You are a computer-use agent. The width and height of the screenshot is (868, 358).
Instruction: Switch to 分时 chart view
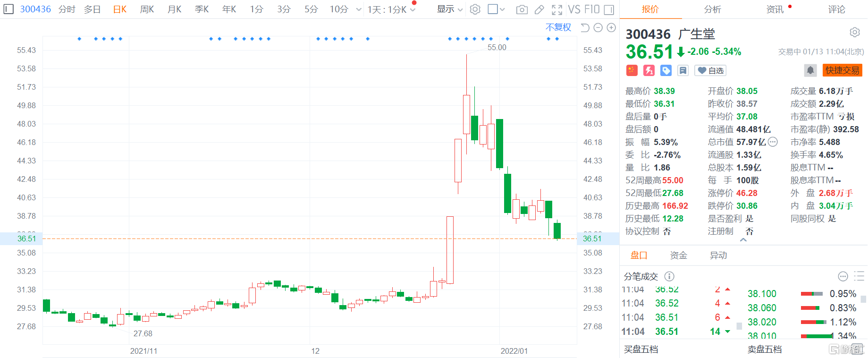pyautogui.click(x=67, y=9)
